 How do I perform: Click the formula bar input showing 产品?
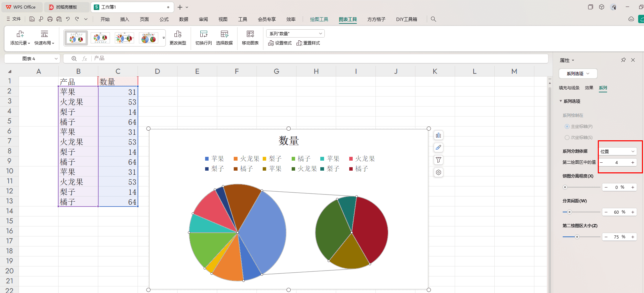pos(320,59)
